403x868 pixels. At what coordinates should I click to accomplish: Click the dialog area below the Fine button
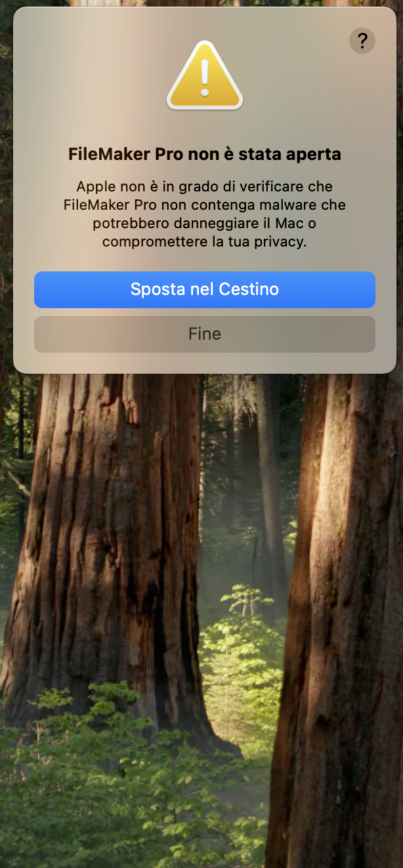tap(205, 363)
